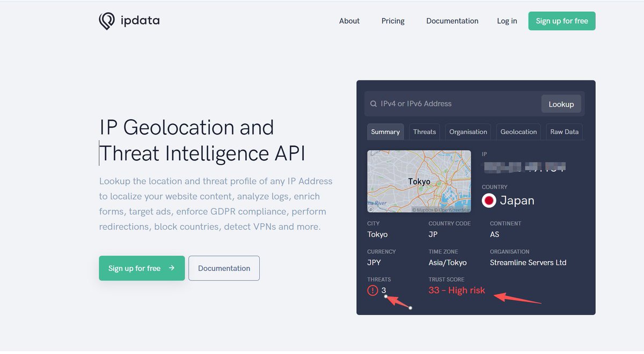Viewport: 644px width, 354px height.
Task: Switch to the Threats tab
Action: [x=425, y=132]
